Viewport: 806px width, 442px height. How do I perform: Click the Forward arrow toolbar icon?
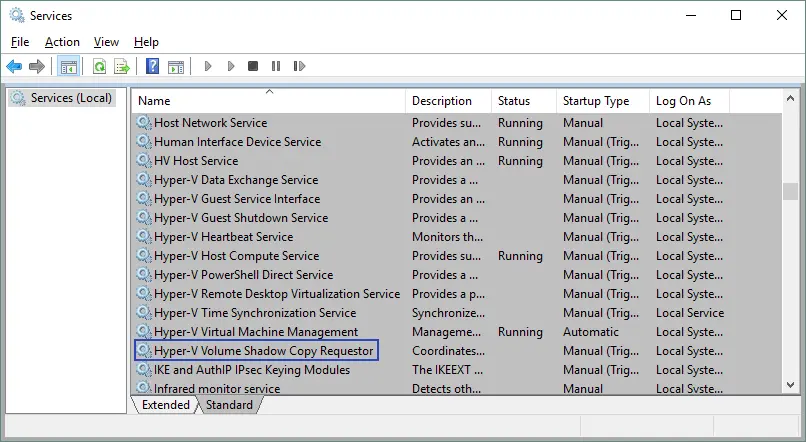coord(37,66)
